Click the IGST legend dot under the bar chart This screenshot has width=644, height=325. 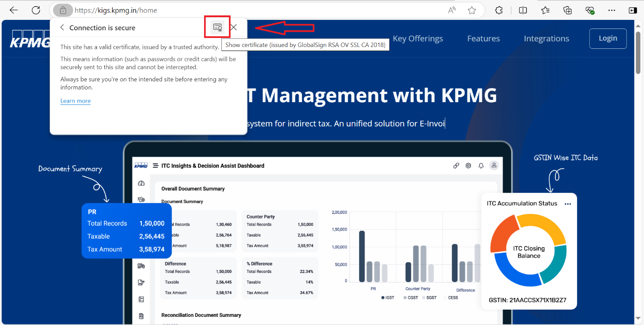(382, 298)
